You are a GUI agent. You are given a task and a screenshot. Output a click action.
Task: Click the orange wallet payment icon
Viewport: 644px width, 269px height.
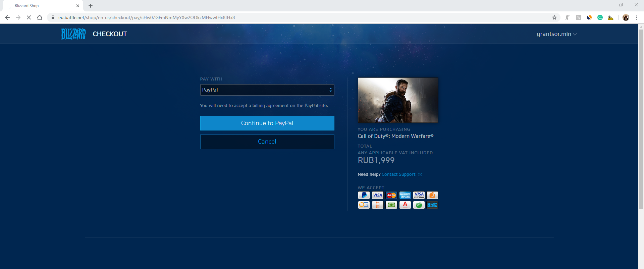pos(432,195)
